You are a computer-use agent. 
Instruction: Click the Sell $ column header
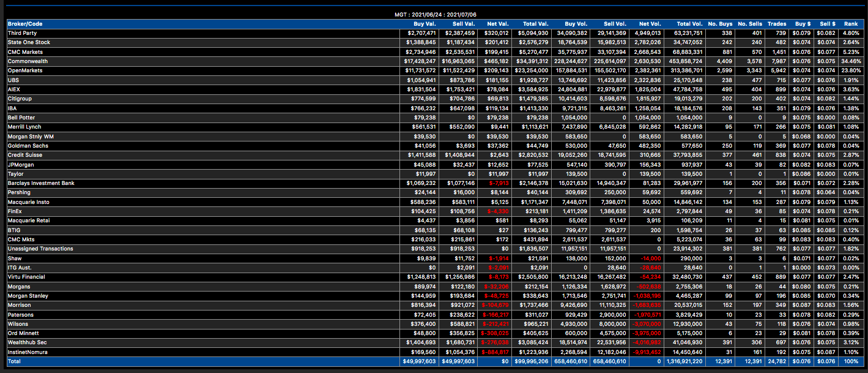click(827, 24)
